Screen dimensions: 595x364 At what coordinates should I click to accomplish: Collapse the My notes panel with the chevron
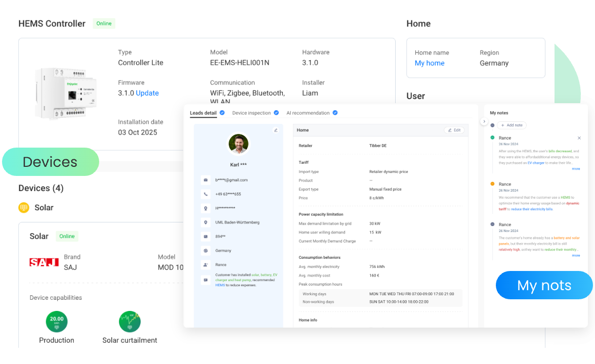[x=484, y=121]
